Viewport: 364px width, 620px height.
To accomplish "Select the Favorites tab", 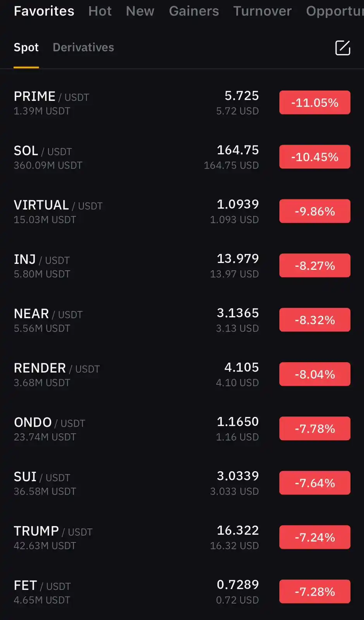I will point(44,11).
